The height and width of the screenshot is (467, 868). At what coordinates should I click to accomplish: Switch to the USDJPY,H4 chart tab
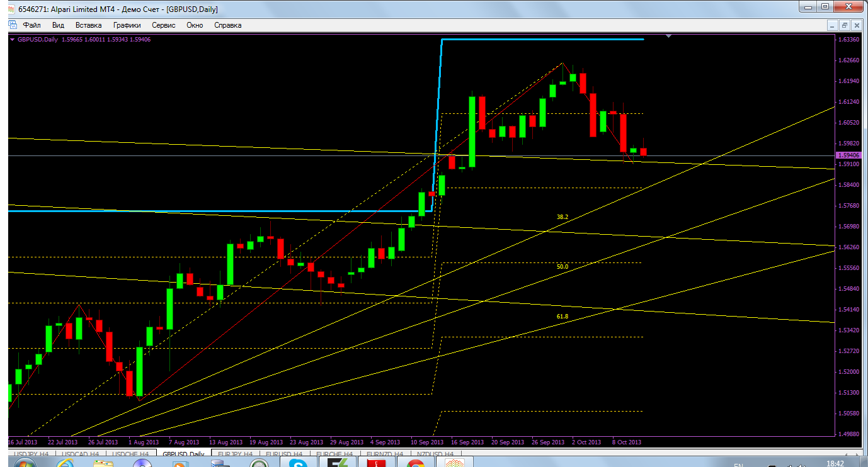(x=31, y=454)
